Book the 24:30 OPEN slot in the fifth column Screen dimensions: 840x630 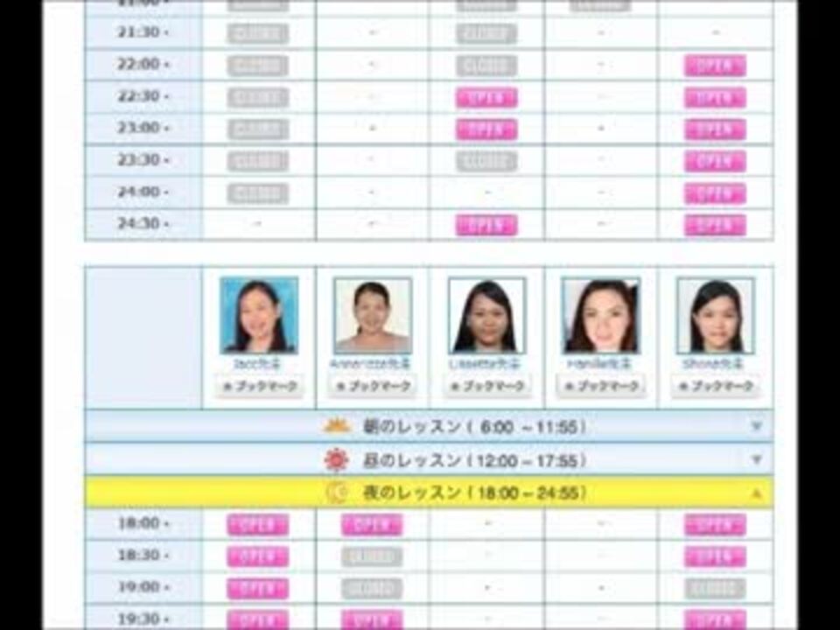(715, 225)
